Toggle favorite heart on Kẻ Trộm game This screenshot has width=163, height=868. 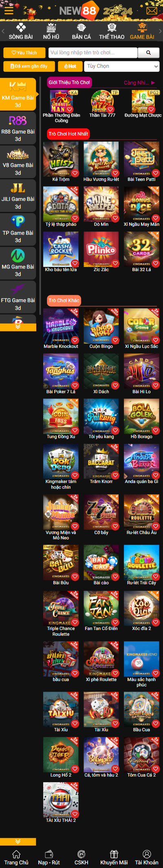[x=75, y=173]
